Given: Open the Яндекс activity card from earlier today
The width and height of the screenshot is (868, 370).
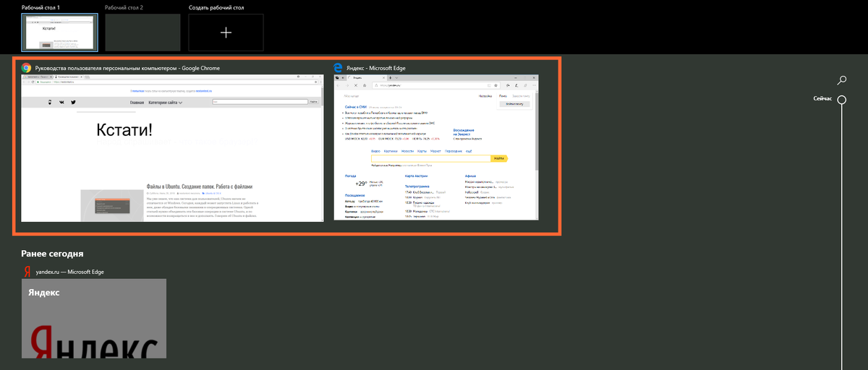Looking at the screenshot, I should pyautogui.click(x=94, y=319).
